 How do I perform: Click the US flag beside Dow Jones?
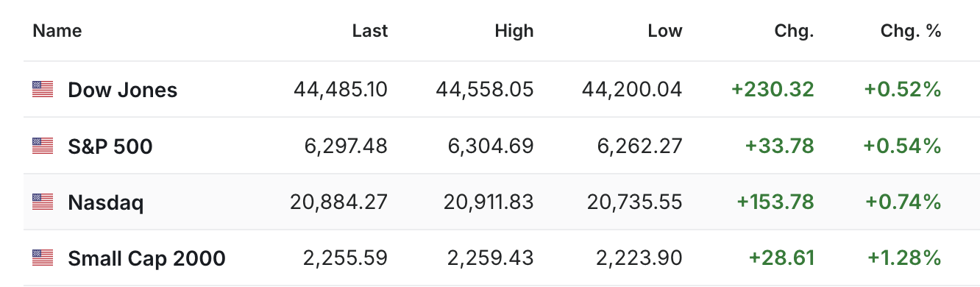tap(43, 90)
